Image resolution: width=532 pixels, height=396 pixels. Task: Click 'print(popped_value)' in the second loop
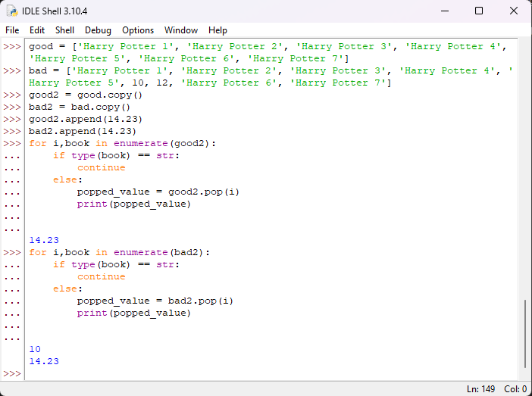[134, 313]
